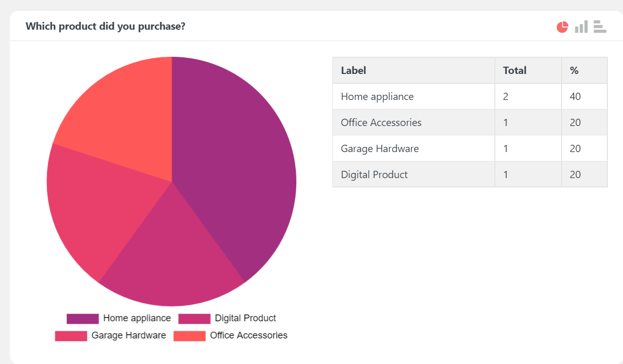Select the Digital Product pie slice

(172, 260)
